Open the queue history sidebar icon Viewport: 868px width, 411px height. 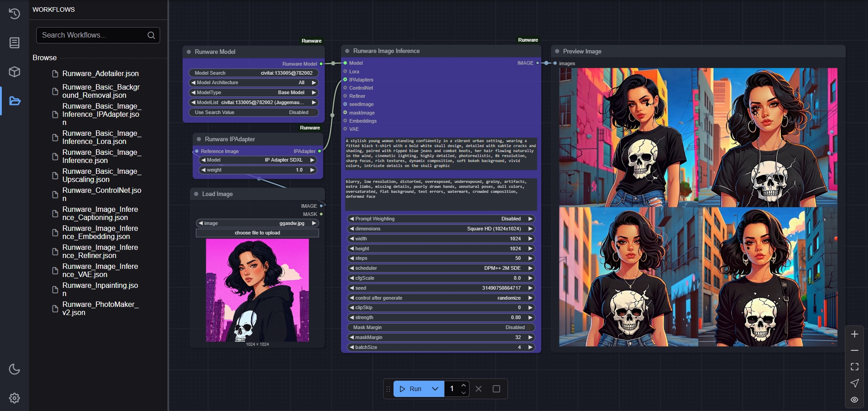click(x=14, y=14)
